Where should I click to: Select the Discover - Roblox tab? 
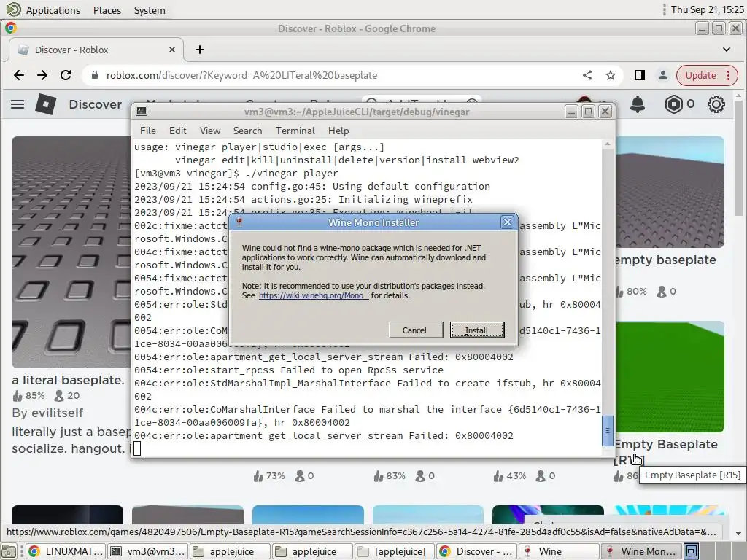[96, 50]
